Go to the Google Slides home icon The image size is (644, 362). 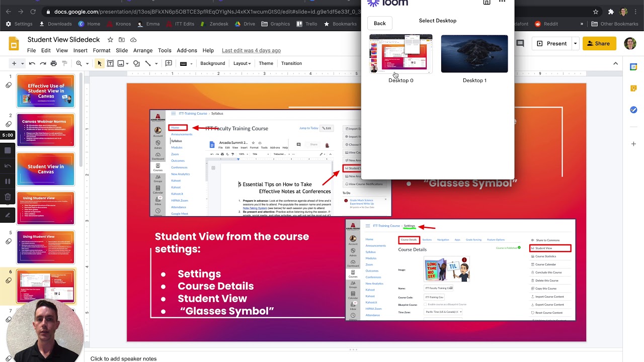14,44
